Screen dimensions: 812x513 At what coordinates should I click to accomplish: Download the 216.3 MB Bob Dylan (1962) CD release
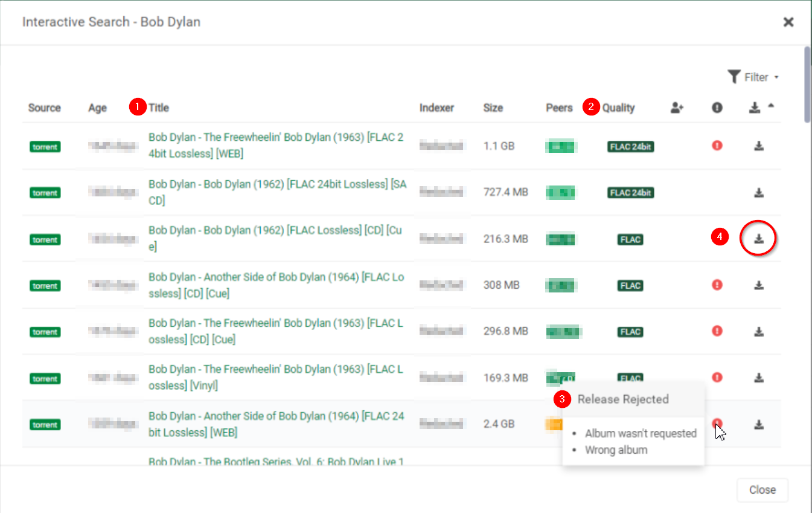point(759,239)
